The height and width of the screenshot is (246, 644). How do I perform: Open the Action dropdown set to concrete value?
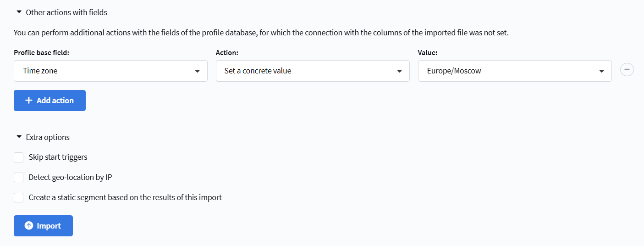point(313,71)
